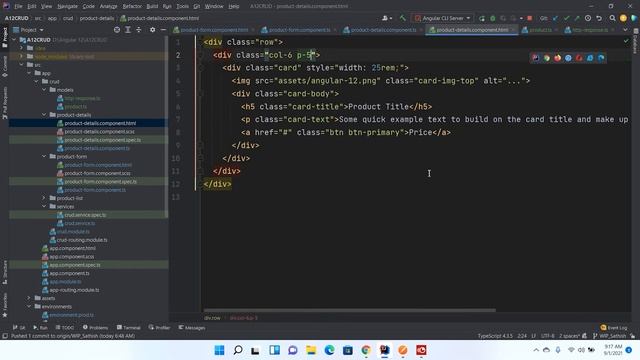Open the Refactor menu
The image size is (640, 360).
(132, 6)
